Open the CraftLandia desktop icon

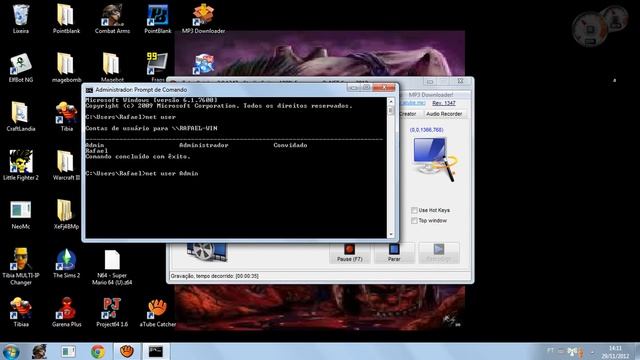[x=20, y=117]
